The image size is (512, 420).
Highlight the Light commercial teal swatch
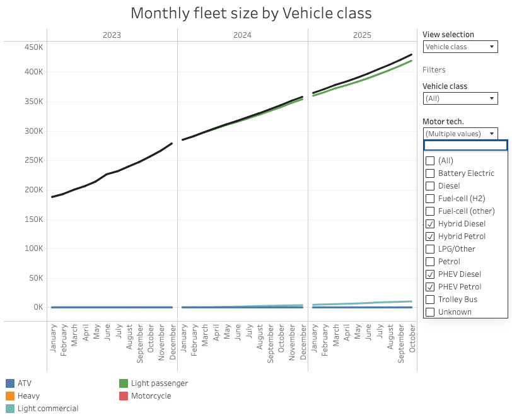click(x=9, y=409)
